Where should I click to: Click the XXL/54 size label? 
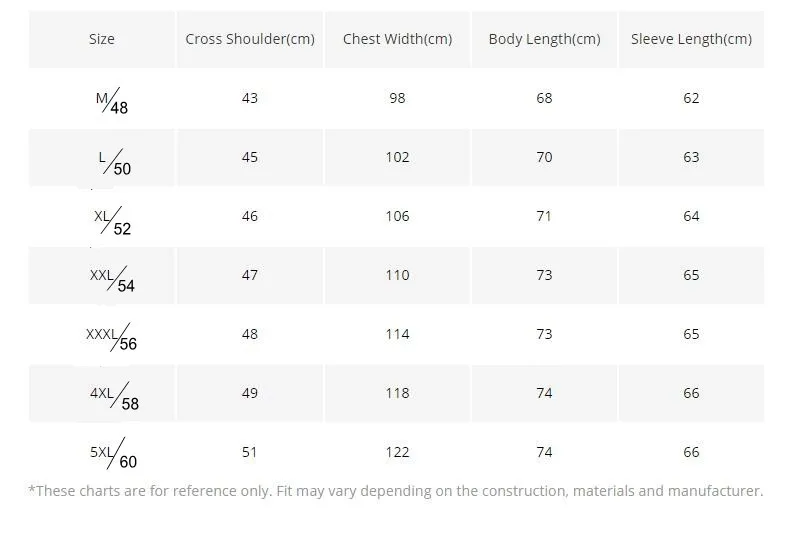112,279
